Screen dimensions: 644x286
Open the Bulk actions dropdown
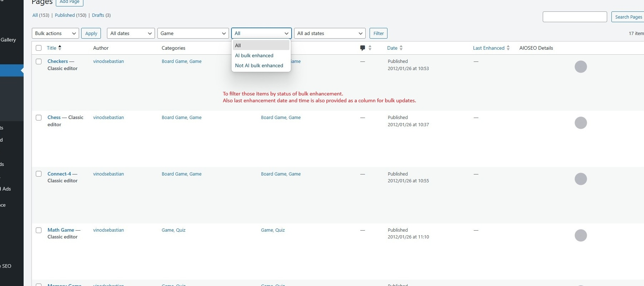[55, 33]
